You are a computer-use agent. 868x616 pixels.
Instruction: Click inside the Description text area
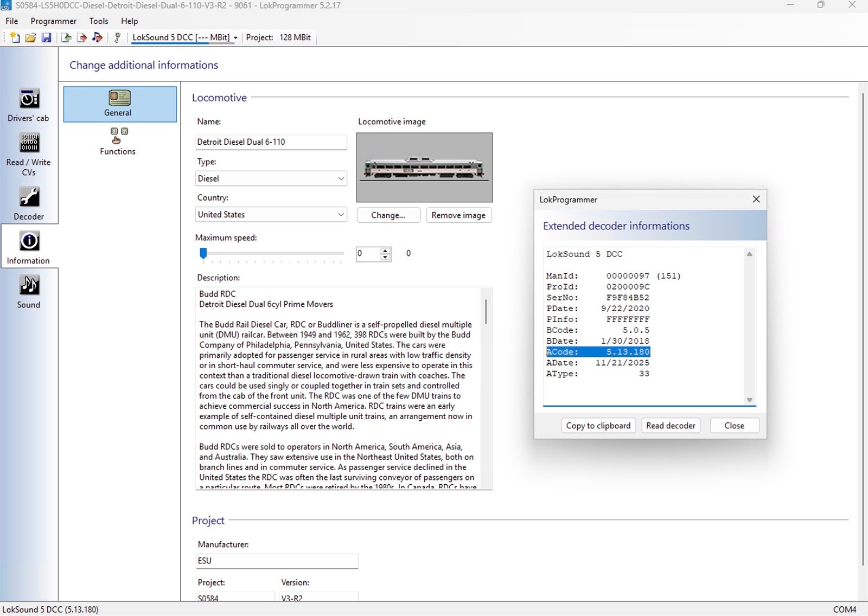338,388
